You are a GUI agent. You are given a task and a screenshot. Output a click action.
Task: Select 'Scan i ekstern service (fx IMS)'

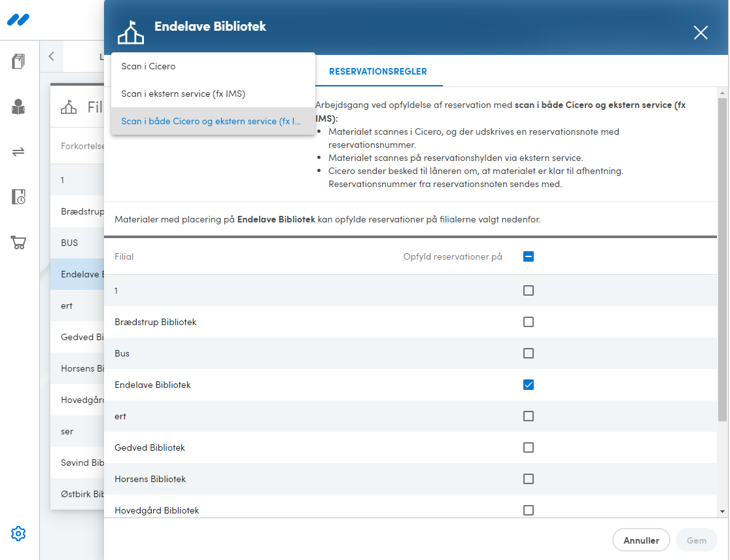click(x=213, y=94)
